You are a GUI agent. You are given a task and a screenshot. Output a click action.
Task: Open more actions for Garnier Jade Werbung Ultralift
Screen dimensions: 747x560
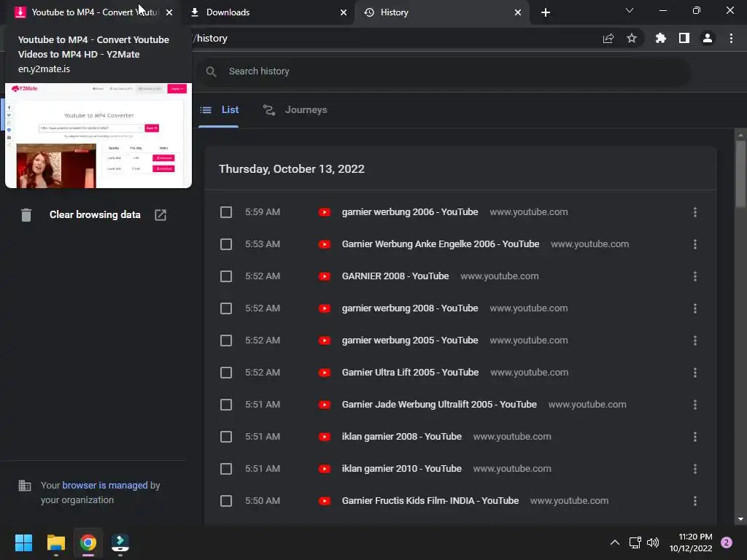[x=695, y=405]
